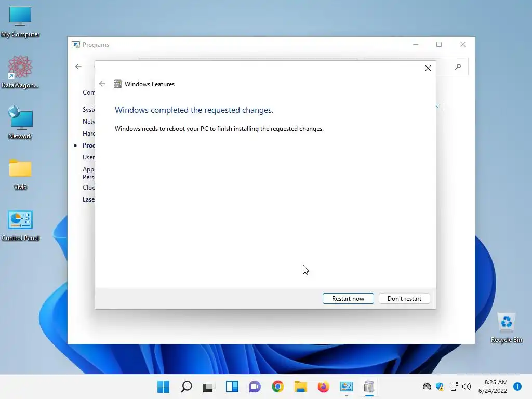532x399 pixels.
Task: Open File Explorer from taskbar
Action: coord(301,387)
